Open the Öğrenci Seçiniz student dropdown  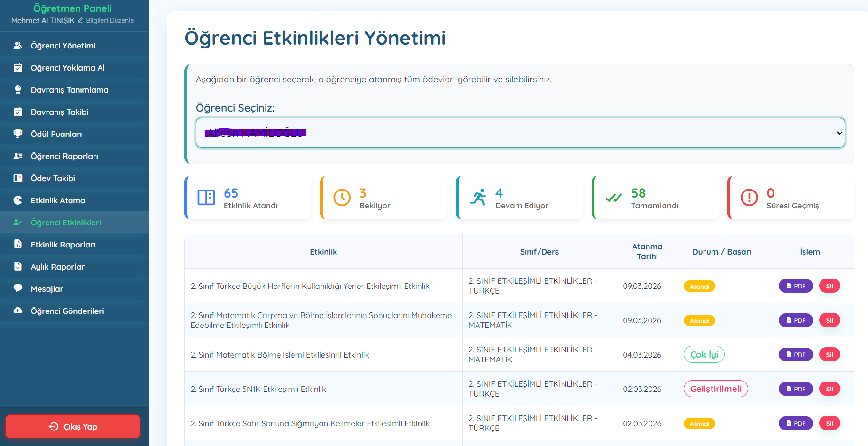coord(519,133)
